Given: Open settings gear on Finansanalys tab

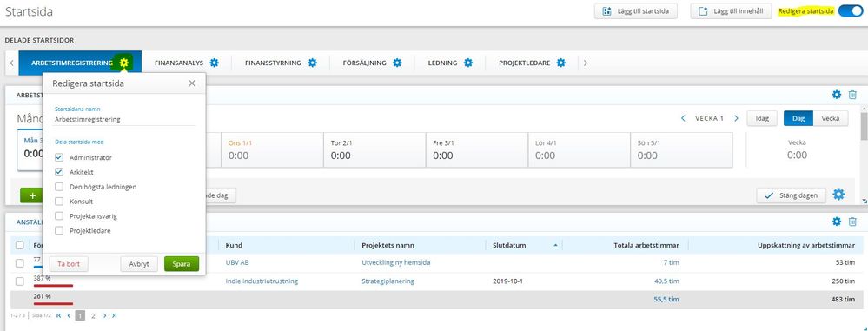Looking at the screenshot, I should click(x=215, y=63).
